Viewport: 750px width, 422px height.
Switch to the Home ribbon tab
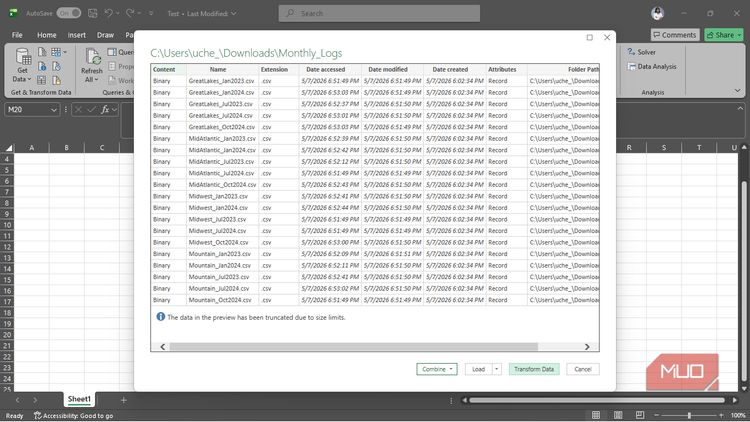[x=46, y=35]
